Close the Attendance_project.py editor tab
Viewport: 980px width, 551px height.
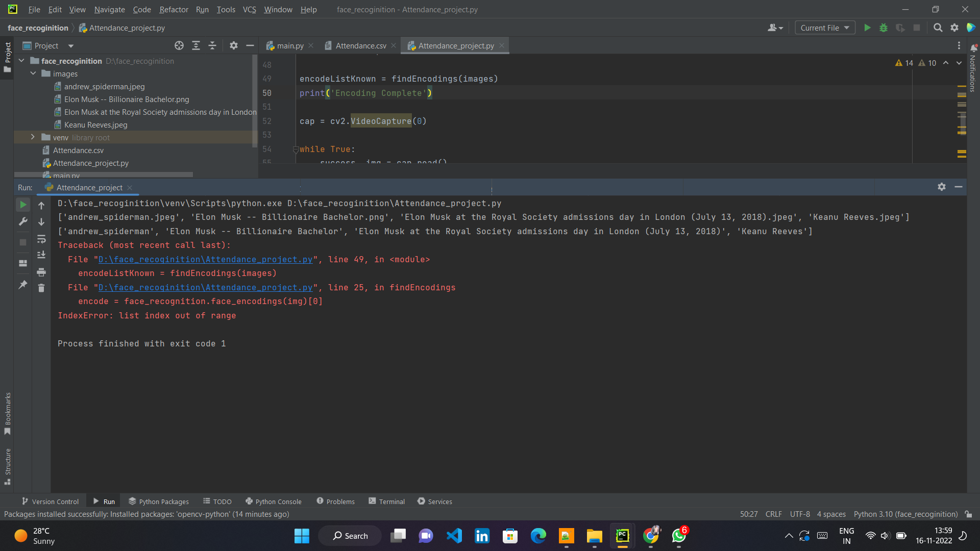[x=502, y=45]
